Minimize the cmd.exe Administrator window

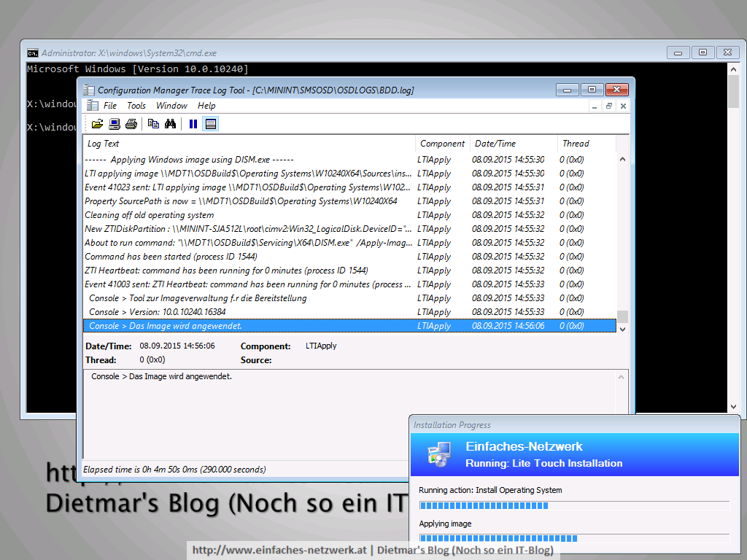coord(678,52)
